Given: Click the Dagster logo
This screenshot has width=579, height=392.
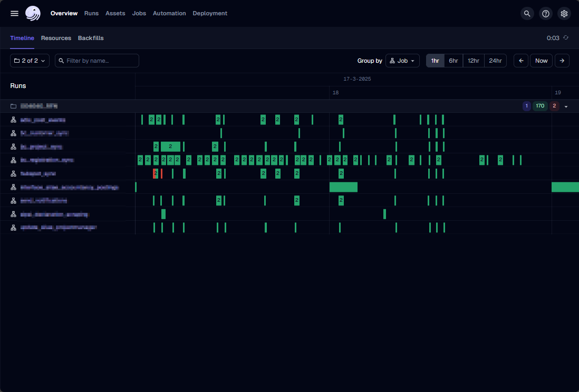Looking at the screenshot, I should [33, 13].
